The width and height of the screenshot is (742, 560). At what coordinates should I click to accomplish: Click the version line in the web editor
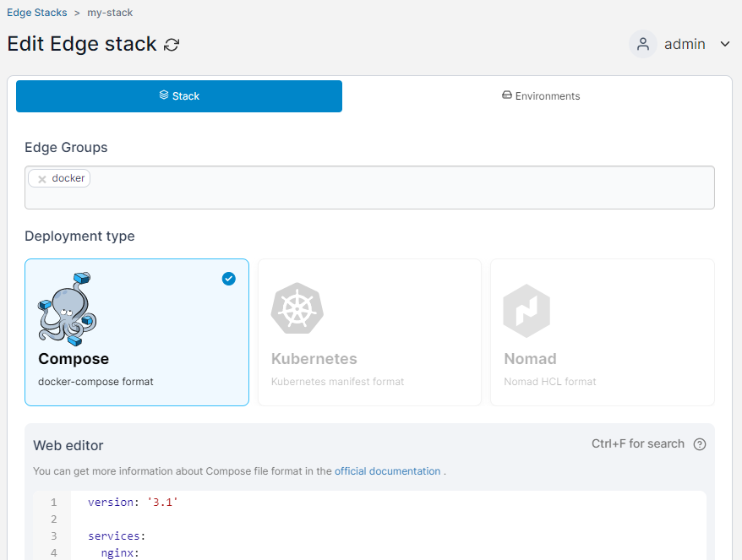(x=133, y=503)
